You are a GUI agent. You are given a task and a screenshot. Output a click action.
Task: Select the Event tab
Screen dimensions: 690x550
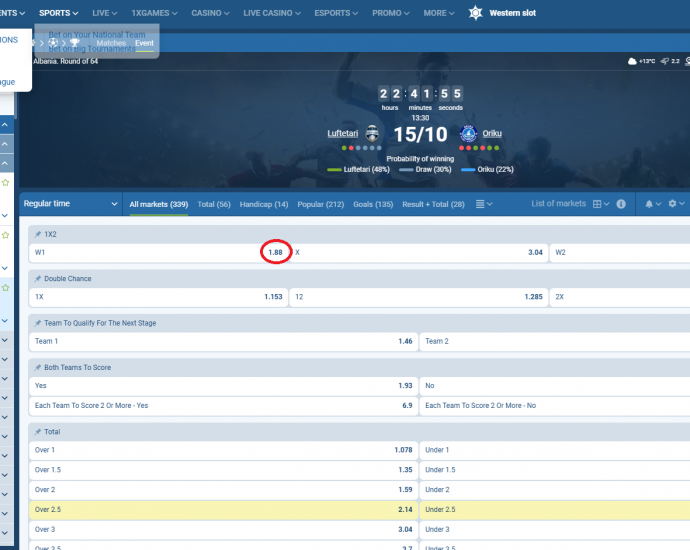tap(144, 43)
